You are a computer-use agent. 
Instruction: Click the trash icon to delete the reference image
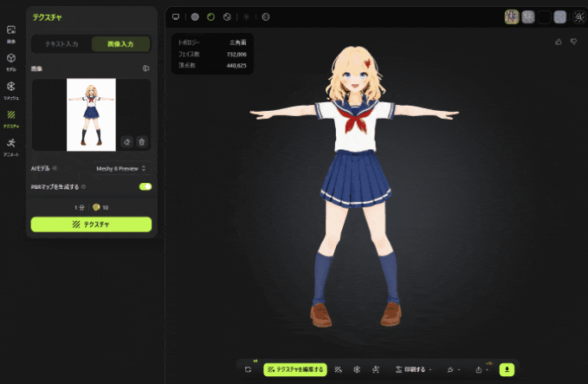coord(142,141)
